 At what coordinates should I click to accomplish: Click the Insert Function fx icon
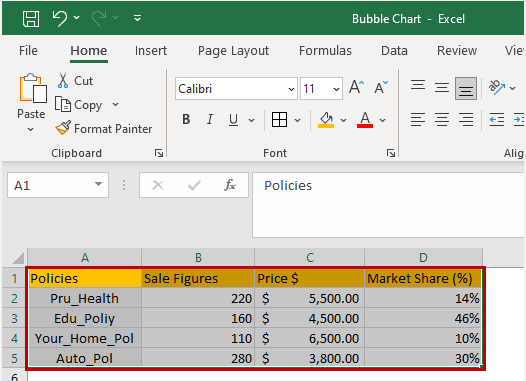[x=230, y=185]
